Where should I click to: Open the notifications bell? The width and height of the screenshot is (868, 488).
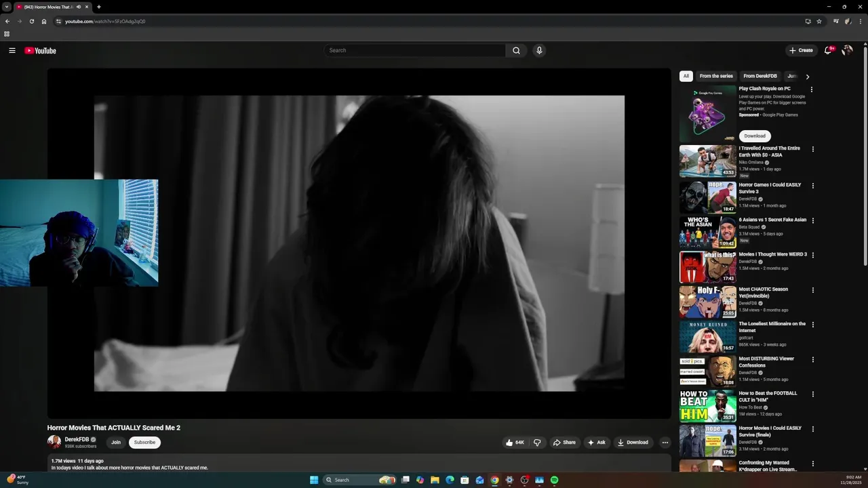[x=828, y=50]
